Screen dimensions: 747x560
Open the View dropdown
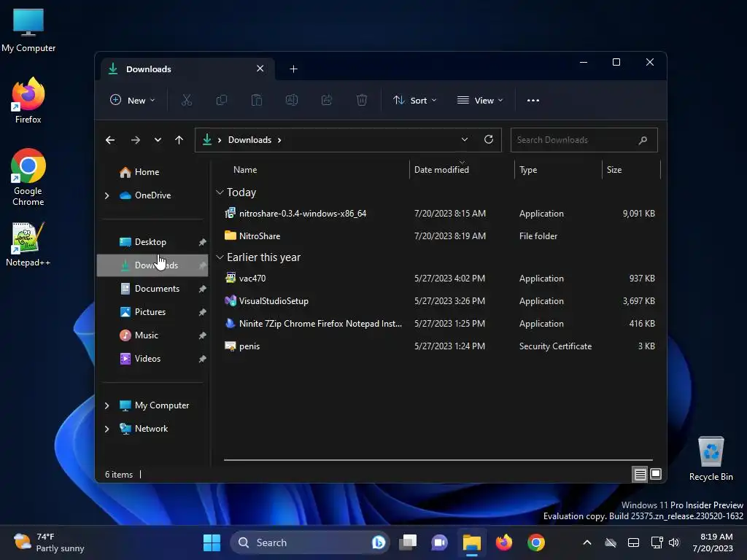tap(480, 100)
